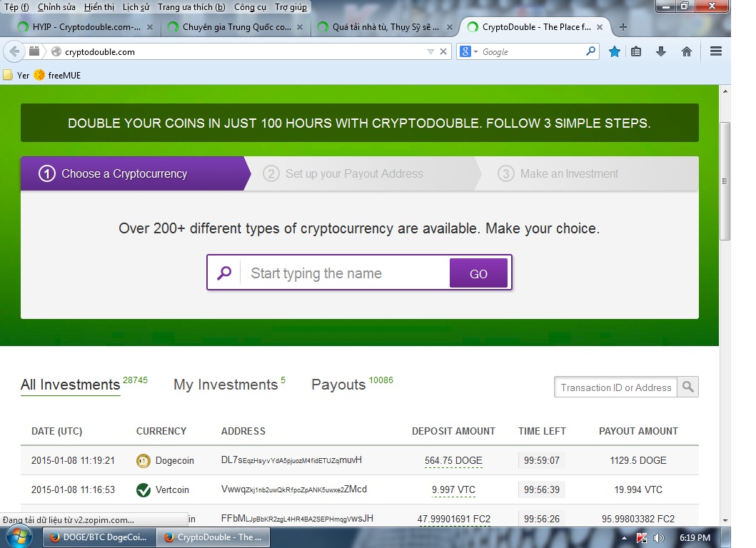This screenshot has height=548, width=756.
Task: Open the Công cụ menu
Action: 250,6
